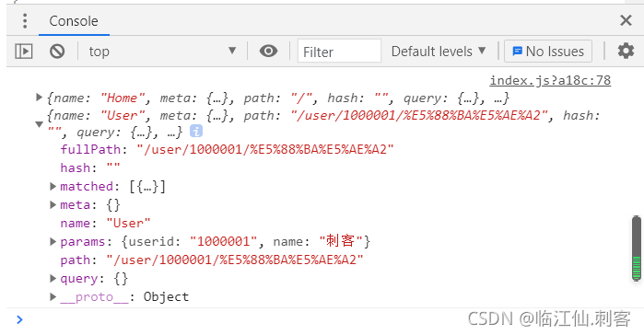Screen dimensions: 644x335
Task: Create a live expression with eye icon
Action: 268,52
